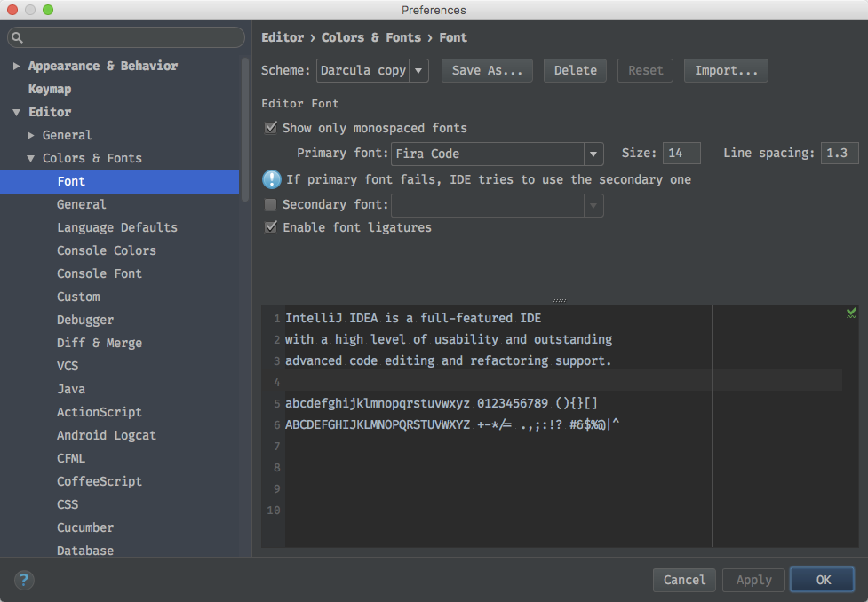868x602 pixels.
Task: Select Cucumber color settings
Action: click(x=85, y=527)
